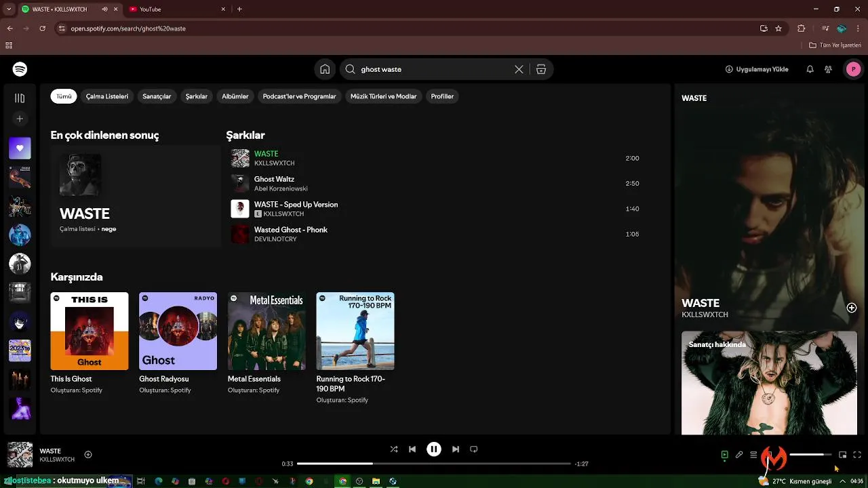
Task: Select Çalma Listeleri filter
Action: tap(107, 96)
